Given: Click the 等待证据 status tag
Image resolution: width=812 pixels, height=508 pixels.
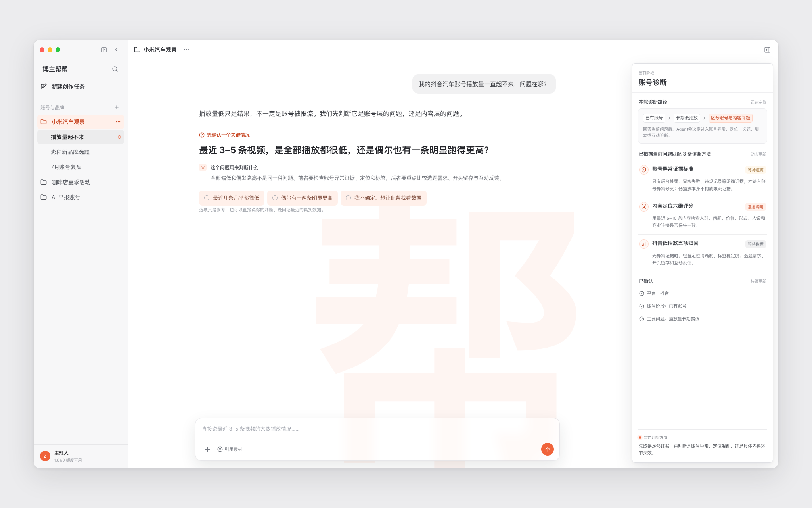Looking at the screenshot, I should coord(755,170).
